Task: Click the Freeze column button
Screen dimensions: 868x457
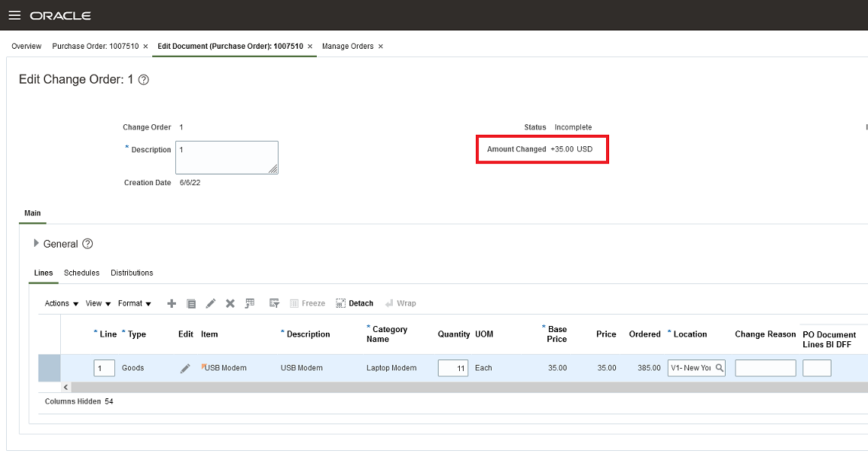Action: 308,304
